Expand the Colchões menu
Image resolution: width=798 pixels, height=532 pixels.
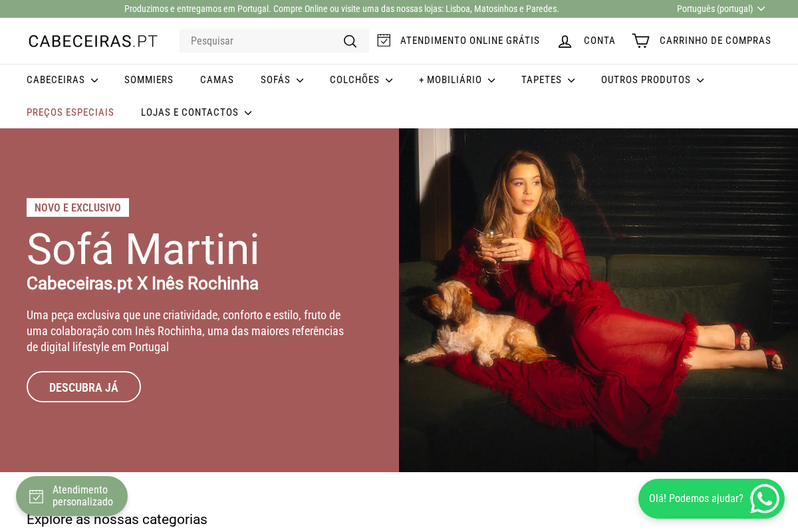tap(361, 80)
